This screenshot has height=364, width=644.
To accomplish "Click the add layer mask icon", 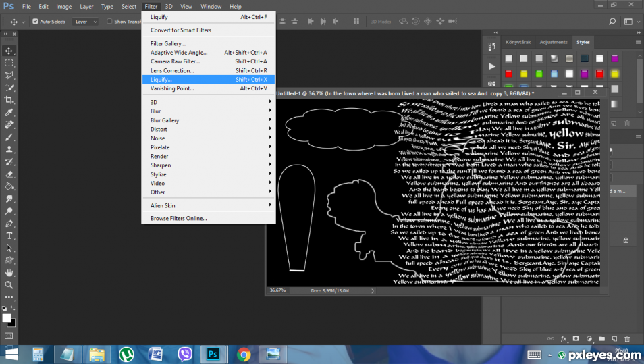I will pyautogui.click(x=576, y=338).
